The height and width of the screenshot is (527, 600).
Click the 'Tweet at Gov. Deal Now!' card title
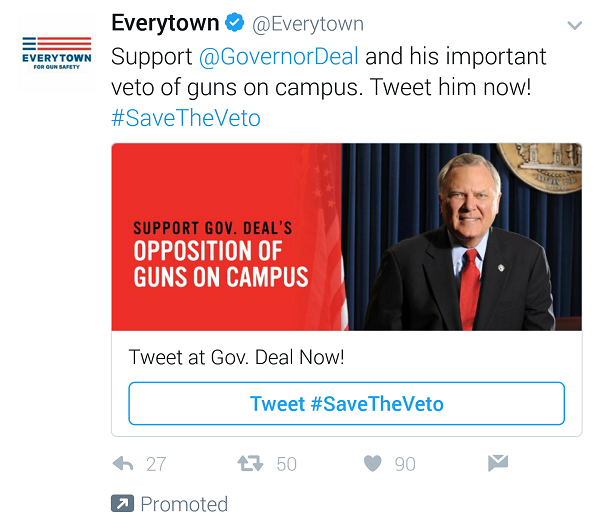coord(236,357)
